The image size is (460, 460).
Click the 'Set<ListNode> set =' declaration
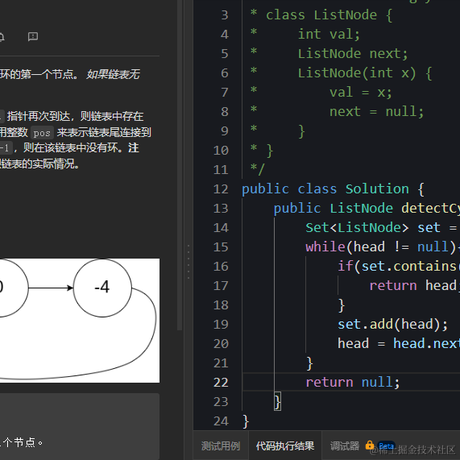(x=381, y=228)
